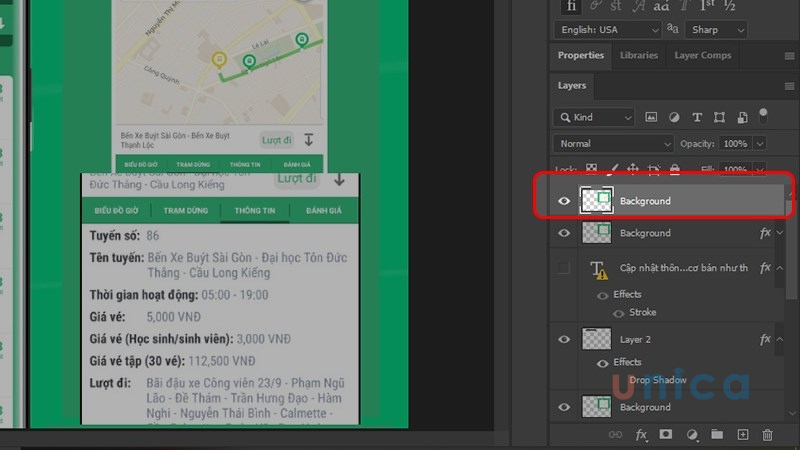Click the Layer 2 thumbnail
This screenshot has width=800, height=450.
point(596,339)
